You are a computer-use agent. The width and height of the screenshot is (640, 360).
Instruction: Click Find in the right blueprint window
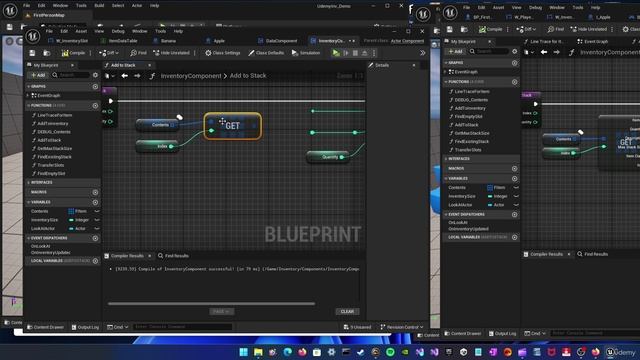[x=556, y=29]
